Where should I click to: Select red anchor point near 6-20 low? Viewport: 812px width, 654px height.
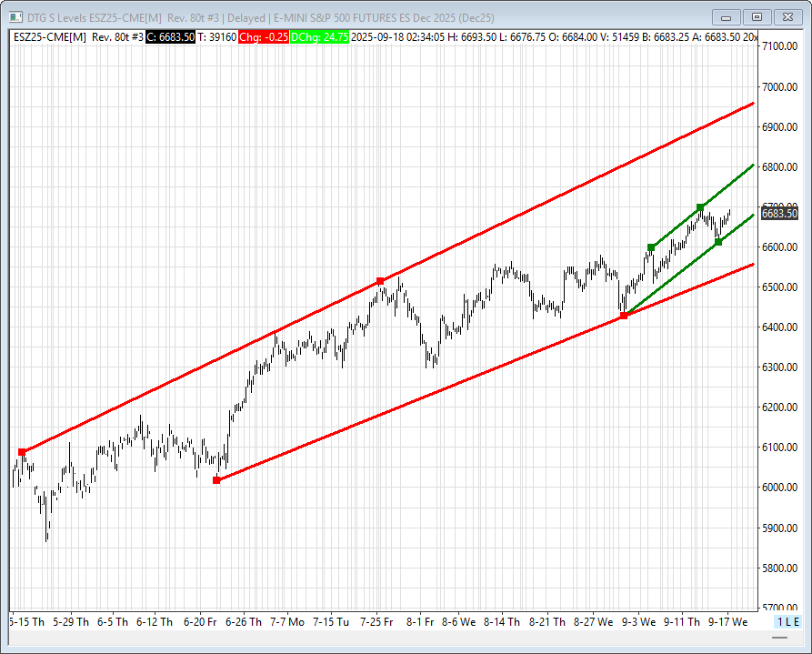point(216,480)
